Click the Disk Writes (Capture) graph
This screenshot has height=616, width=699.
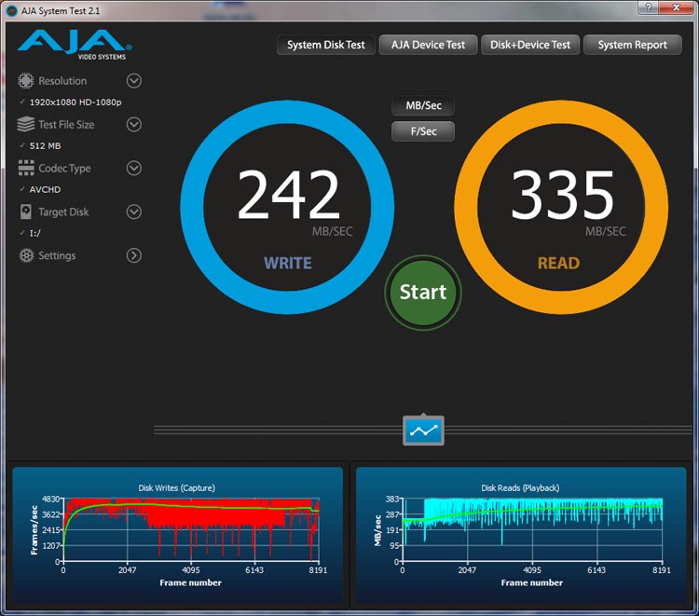(x=177, y=535)
